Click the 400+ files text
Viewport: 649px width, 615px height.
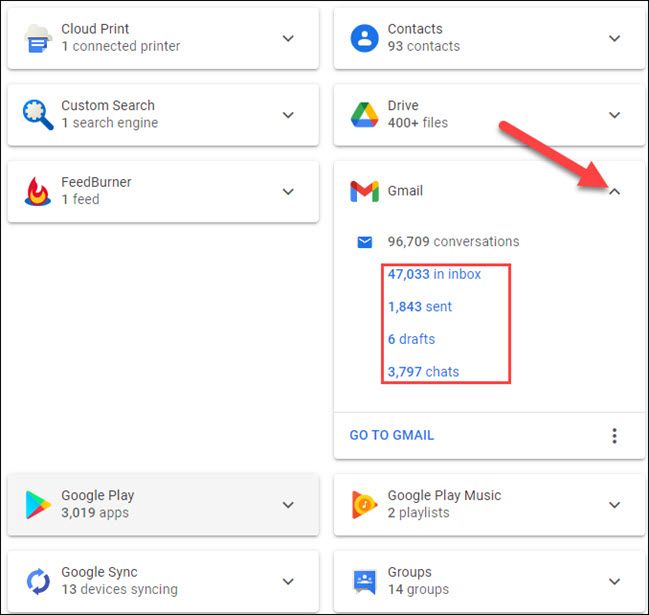tap(418, 123)
